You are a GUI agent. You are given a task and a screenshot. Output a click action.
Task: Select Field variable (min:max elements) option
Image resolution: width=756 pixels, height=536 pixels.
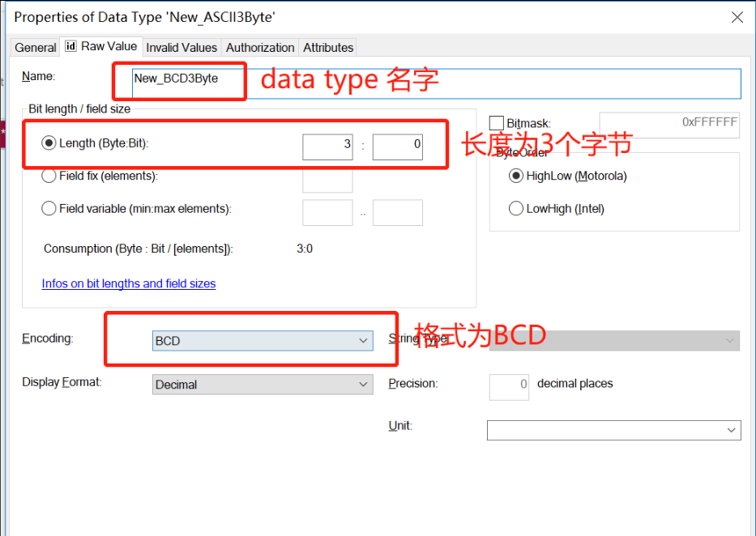point(49,208)
